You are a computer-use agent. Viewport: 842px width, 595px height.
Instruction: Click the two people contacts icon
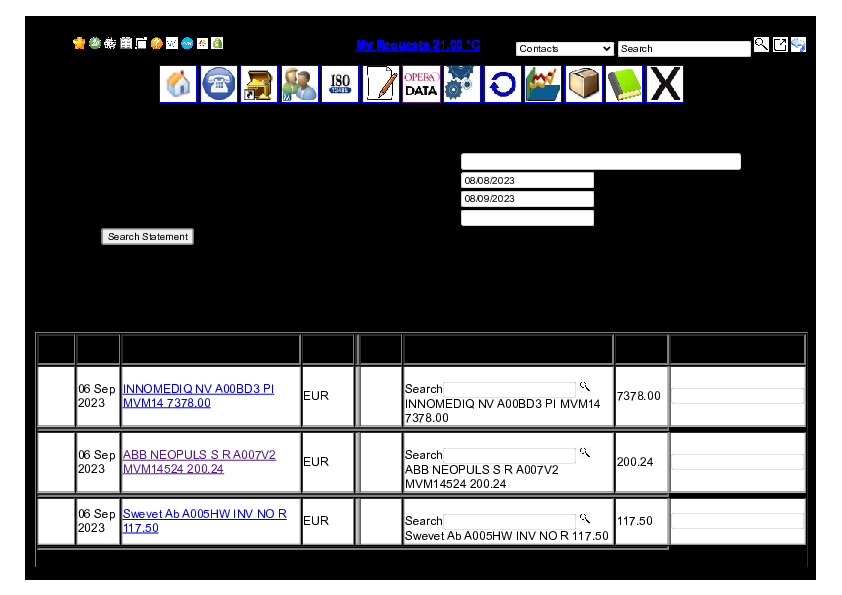299,84
